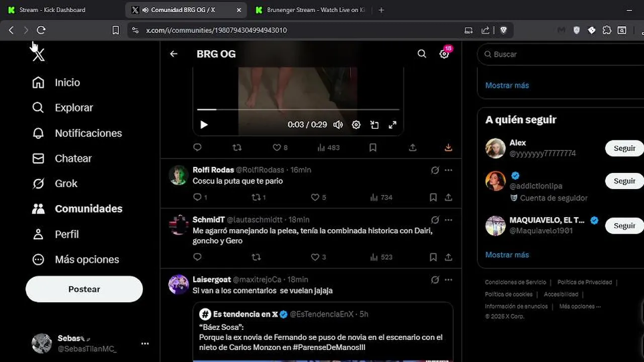Share Rolfi Rodas post
Image resolution: width=644 pixels, height=362 pixels.
pyautogui.click(x=448, y=197)
